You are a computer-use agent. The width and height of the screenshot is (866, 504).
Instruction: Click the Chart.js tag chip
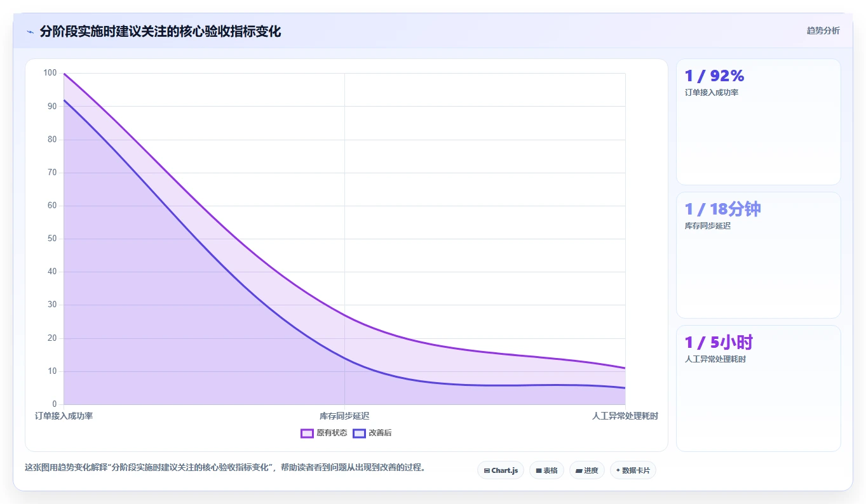point(501,470)
